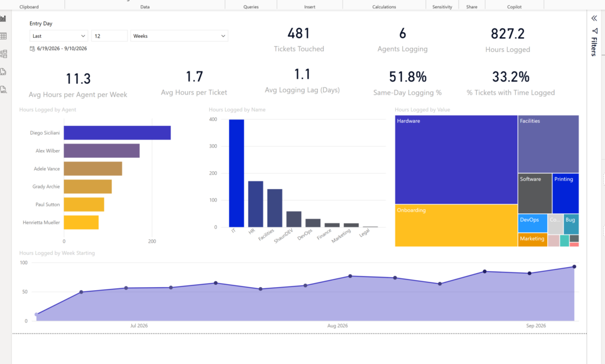The image size is (605, 364).
Task: Click '% Tickets with Time Logged' label
Action: coord(511,93)
